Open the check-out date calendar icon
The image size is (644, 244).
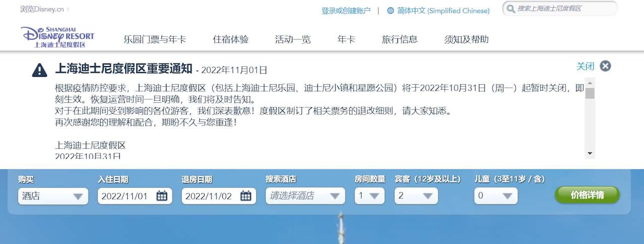tap(246, 196)
